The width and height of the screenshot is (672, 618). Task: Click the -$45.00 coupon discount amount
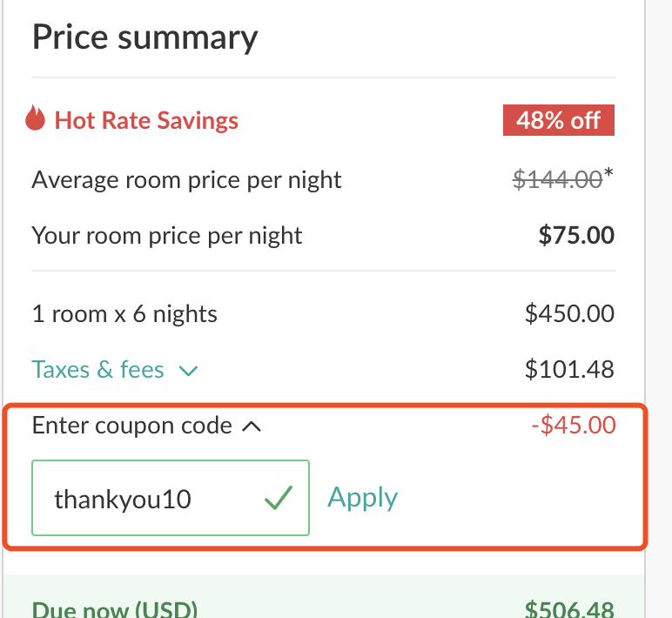pyautogui.click(x=574, y=425)
